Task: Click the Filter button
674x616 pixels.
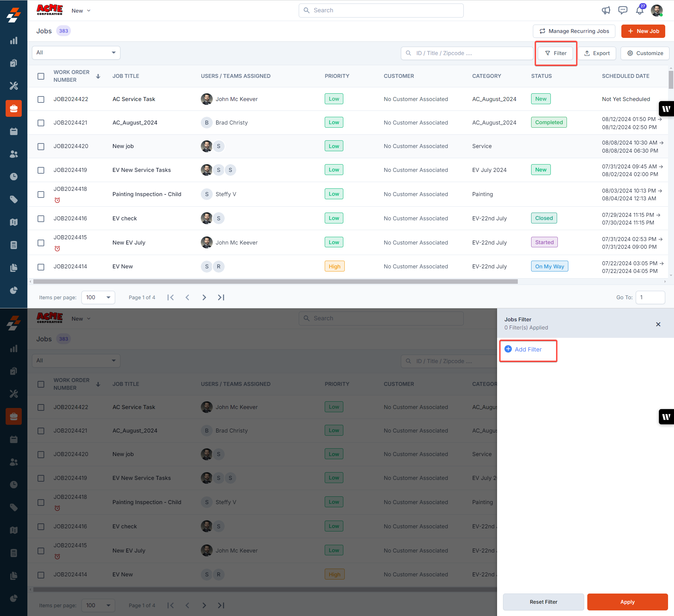Action: pos(556,53)
